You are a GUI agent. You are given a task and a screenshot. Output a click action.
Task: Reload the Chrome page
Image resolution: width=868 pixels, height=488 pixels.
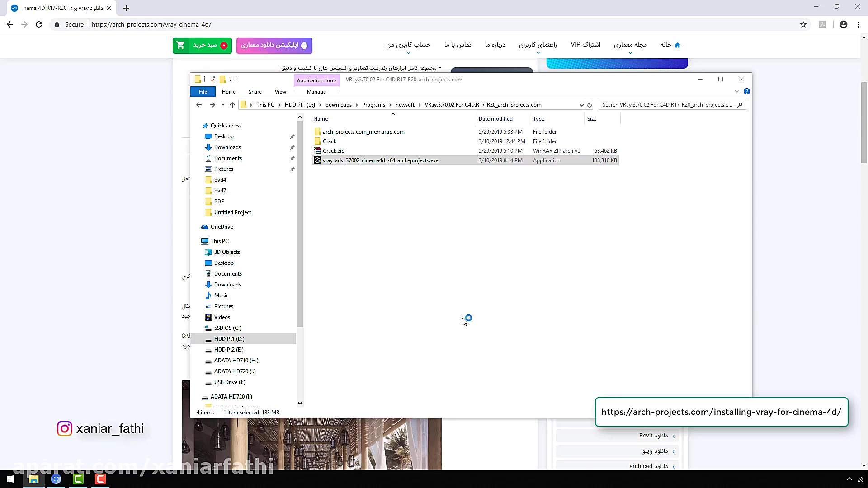39,24
